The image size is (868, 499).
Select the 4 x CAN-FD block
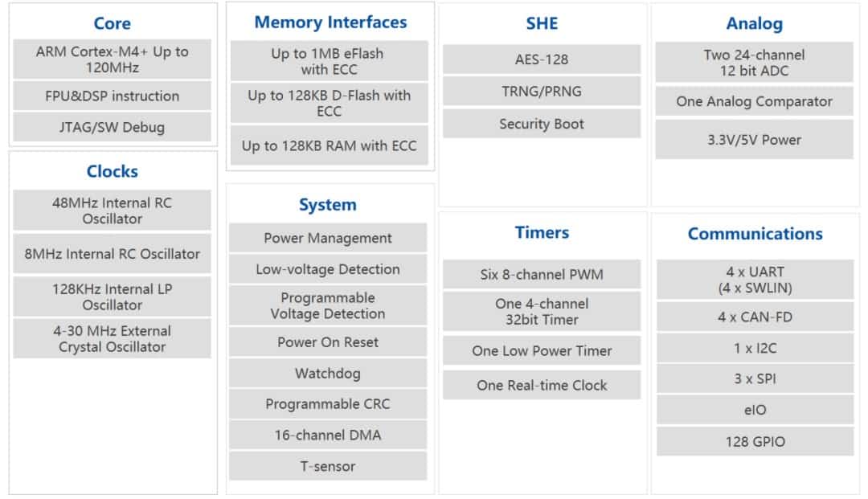tap(755, 317)
